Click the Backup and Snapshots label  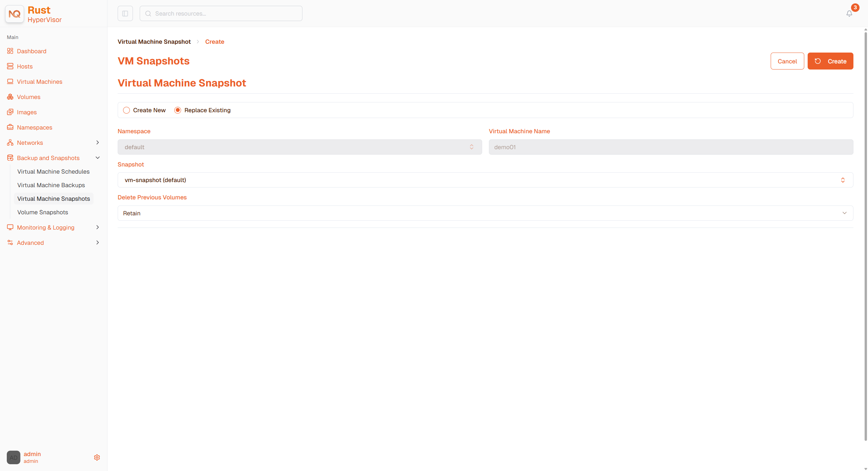pos(48,158)
